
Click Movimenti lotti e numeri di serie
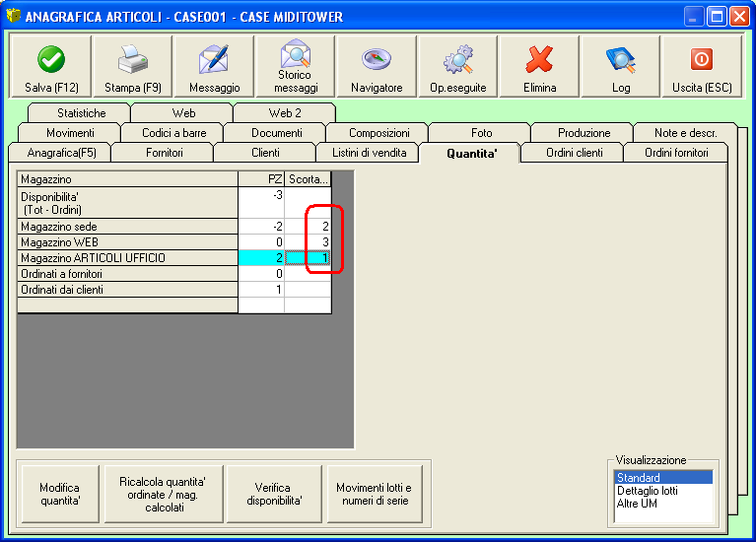click(x=376, y=494)
